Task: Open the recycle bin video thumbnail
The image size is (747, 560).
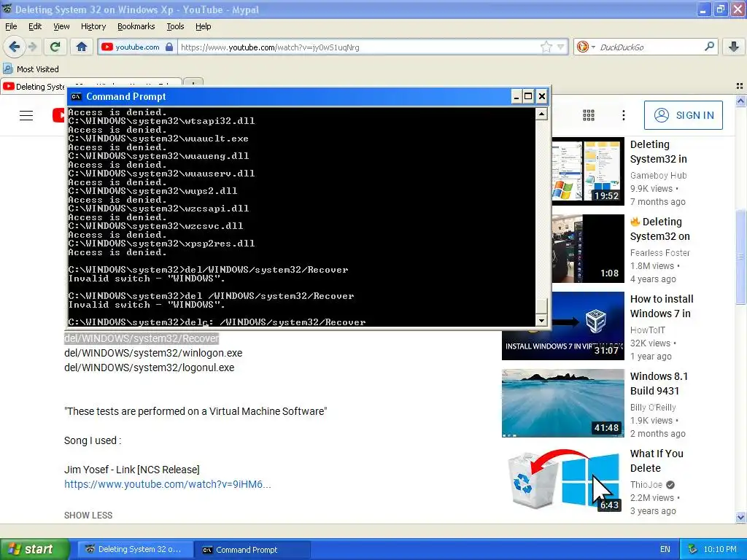Action: point(562,481)
